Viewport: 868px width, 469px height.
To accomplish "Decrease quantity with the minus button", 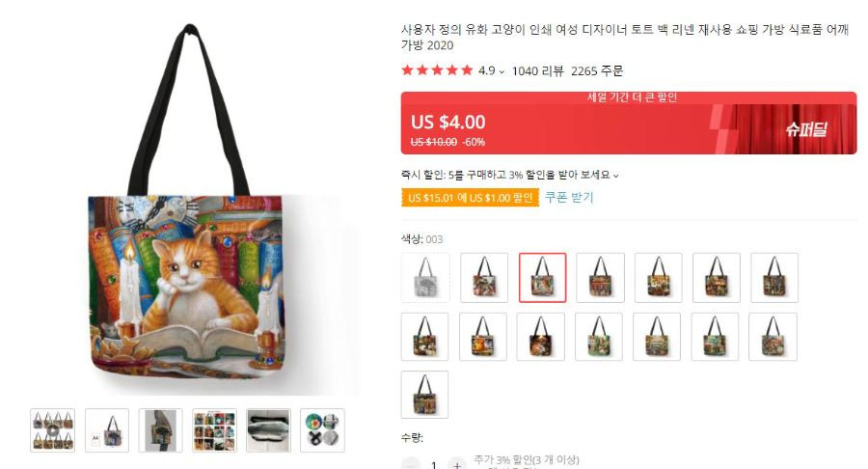I will coord(410,464).
